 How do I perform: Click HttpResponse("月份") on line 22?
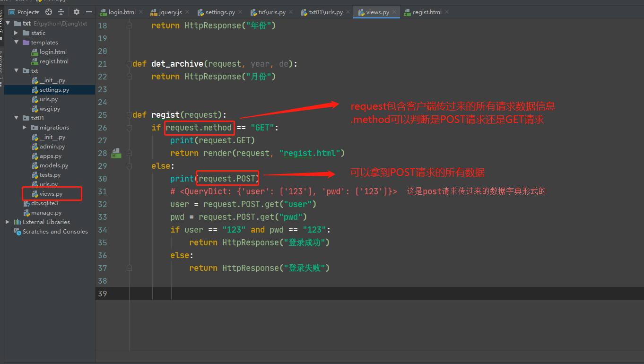click(x=230, y=77)
